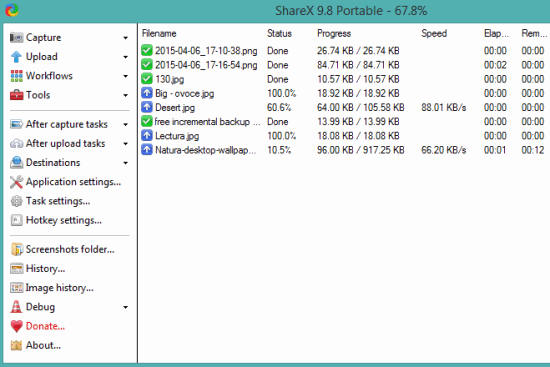
Task: Click the red Donate link
Action: [x=45, y=326]
